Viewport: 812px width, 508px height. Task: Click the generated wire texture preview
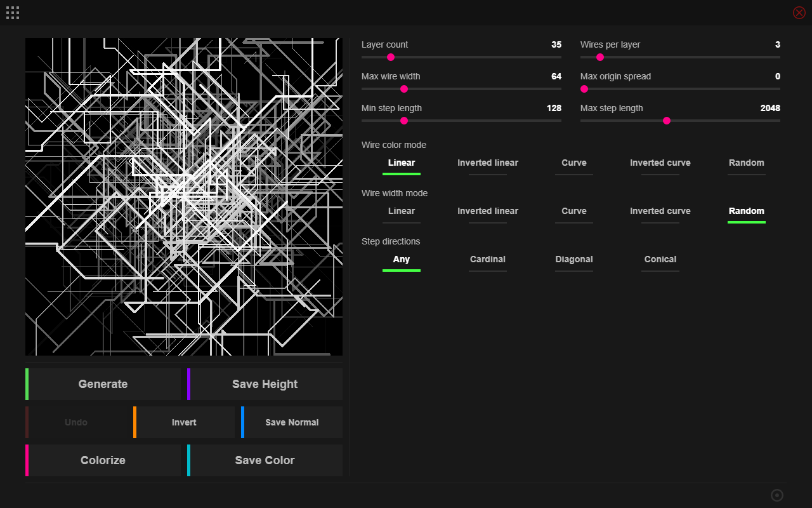(184, 197)
